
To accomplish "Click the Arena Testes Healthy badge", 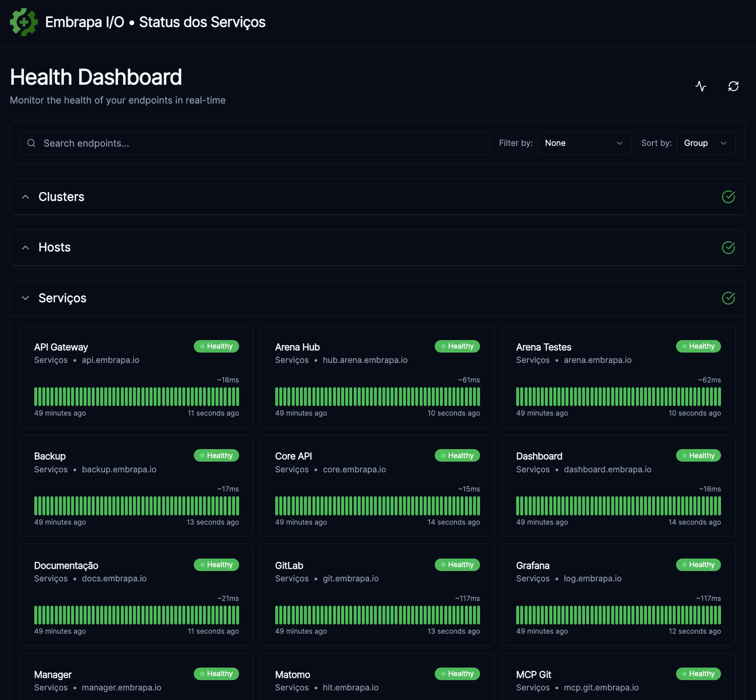I will [698, 346].
